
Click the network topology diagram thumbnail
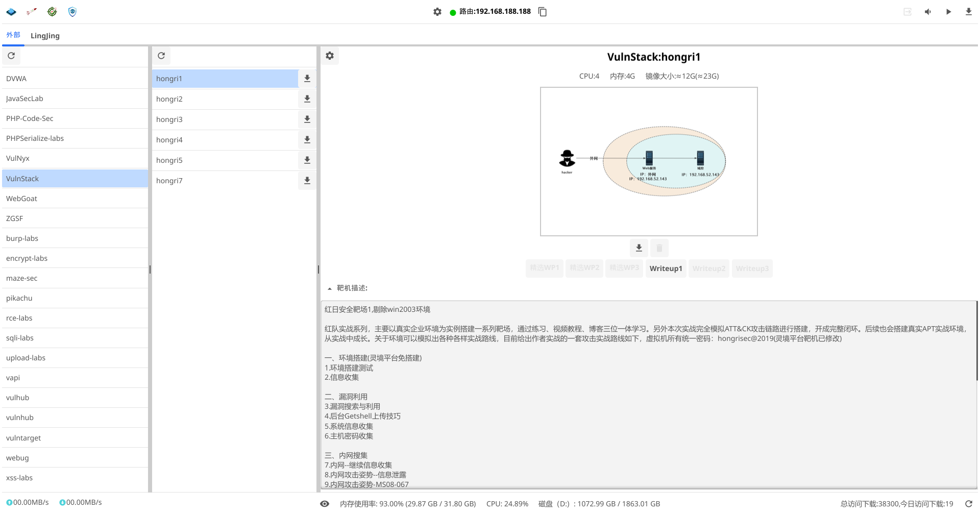[649, 162]
